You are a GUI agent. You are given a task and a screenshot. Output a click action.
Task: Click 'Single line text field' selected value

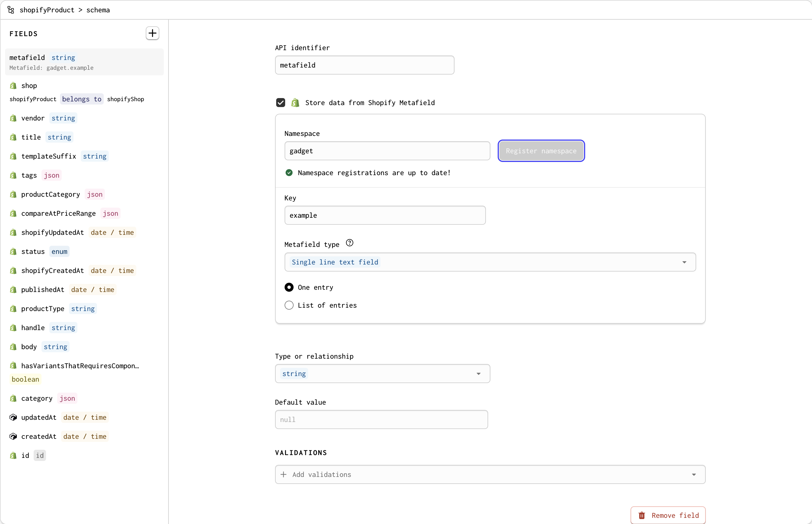point(335,262)
